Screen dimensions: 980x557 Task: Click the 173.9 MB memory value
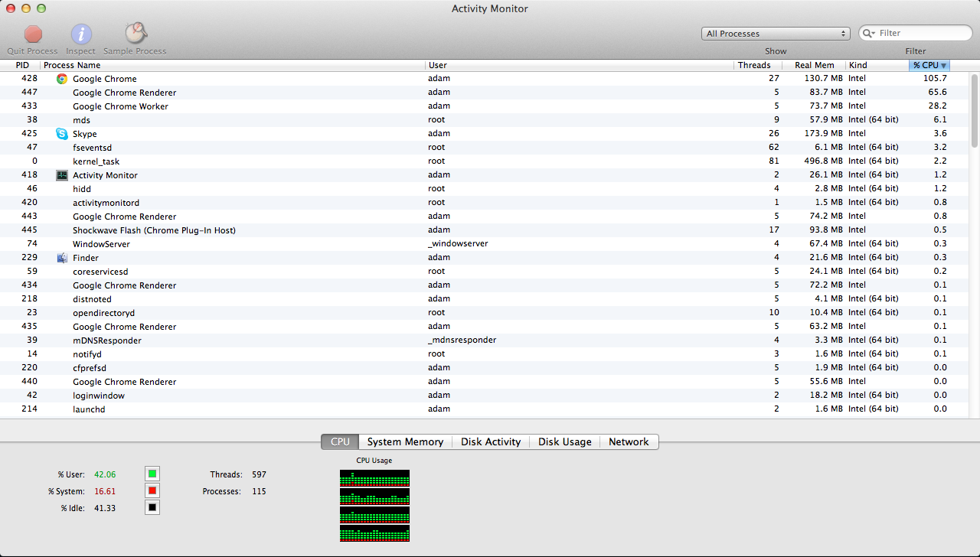(823, 134)
